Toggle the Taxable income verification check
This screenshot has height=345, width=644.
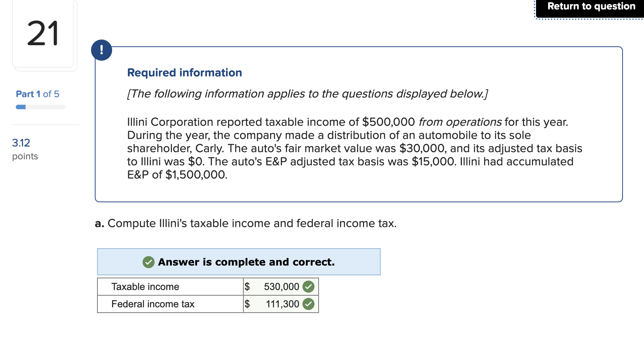pyautogui.click(x=308, y=287)
